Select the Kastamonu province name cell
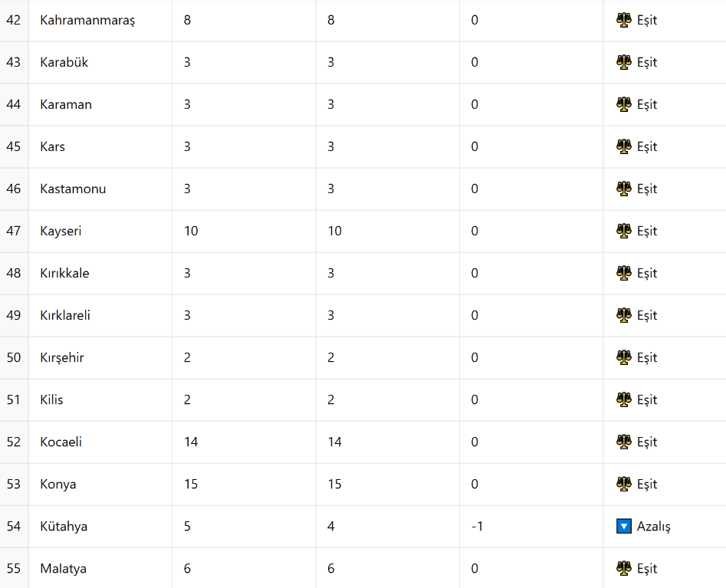Viewport: 726px width, 588px height. coord(100,189)
